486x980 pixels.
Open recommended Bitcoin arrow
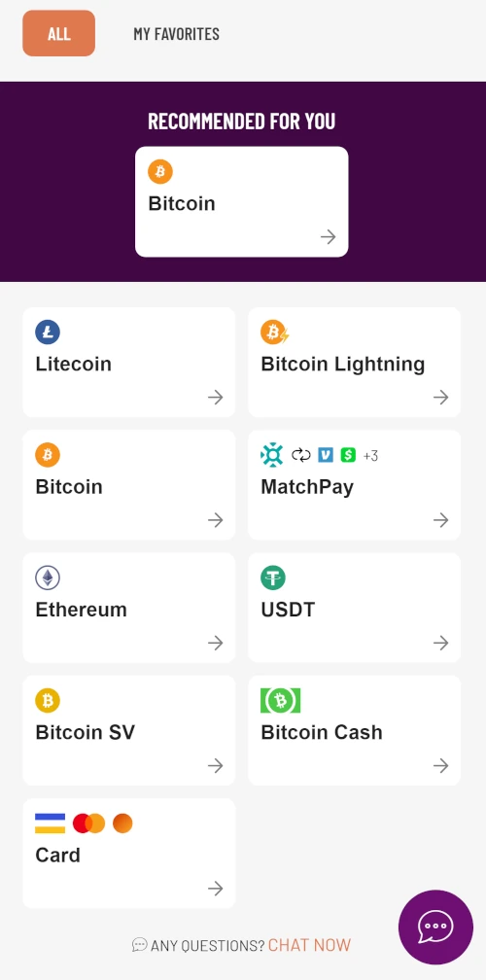point(328,237)
